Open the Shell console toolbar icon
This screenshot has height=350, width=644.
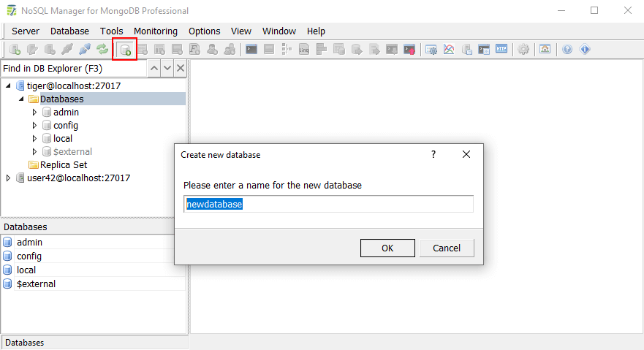[251, 50]
